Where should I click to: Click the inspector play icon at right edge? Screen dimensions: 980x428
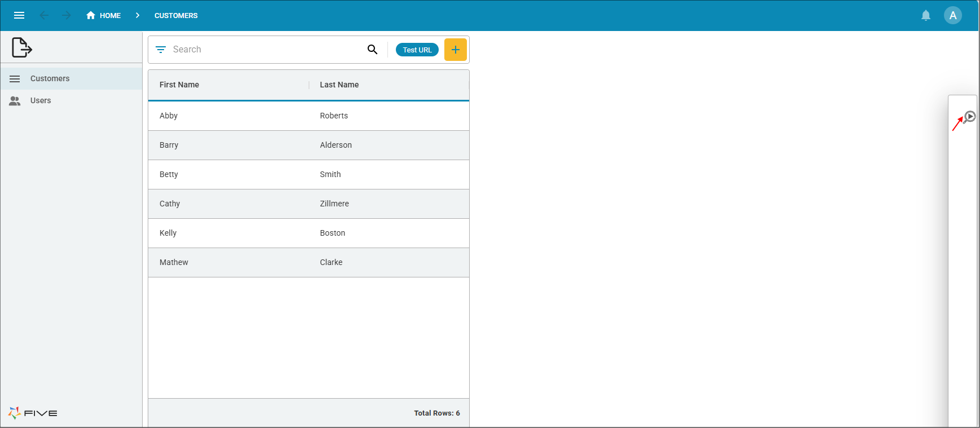(x=970, y=117)
